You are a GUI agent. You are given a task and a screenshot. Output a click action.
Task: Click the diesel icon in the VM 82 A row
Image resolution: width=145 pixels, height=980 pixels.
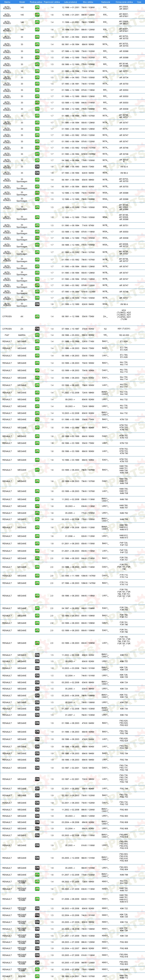tap(37, 167)
